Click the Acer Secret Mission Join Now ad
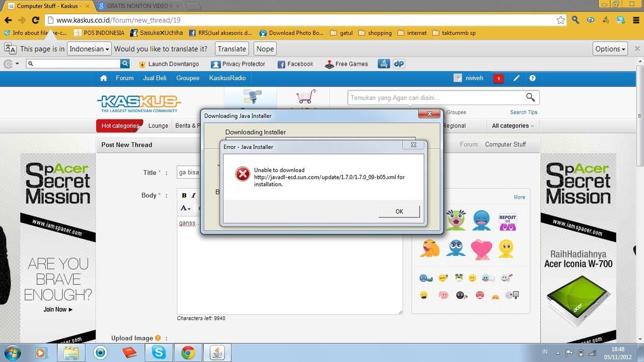The width and height of the screenshot is (644, 362). pyautogui.click(x=58, y=310)
